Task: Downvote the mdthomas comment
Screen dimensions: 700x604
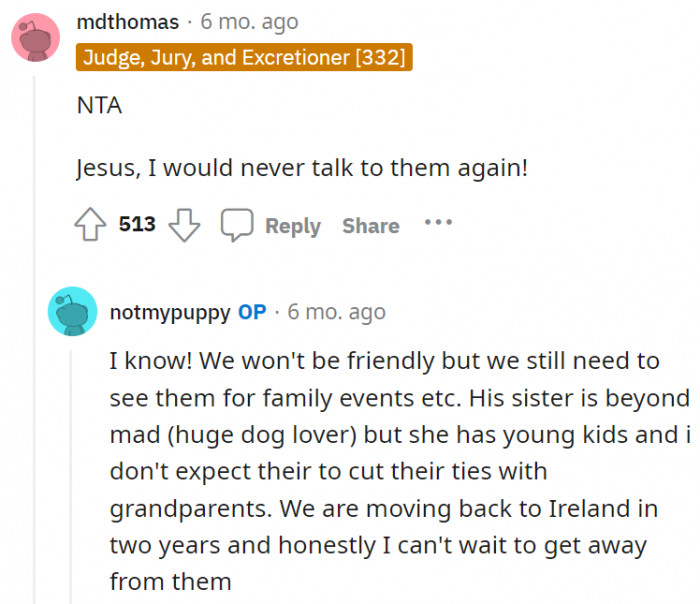Action: point(184,225)
